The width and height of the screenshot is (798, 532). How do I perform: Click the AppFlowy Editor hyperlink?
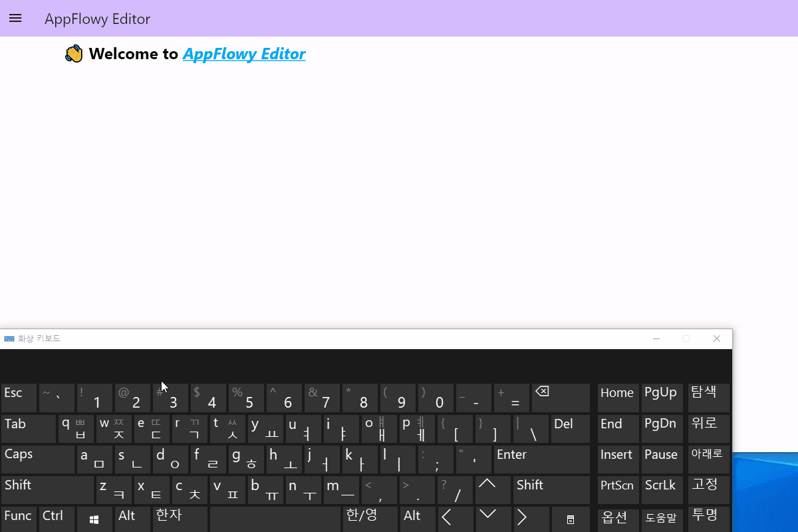click(x=243, y=54)
